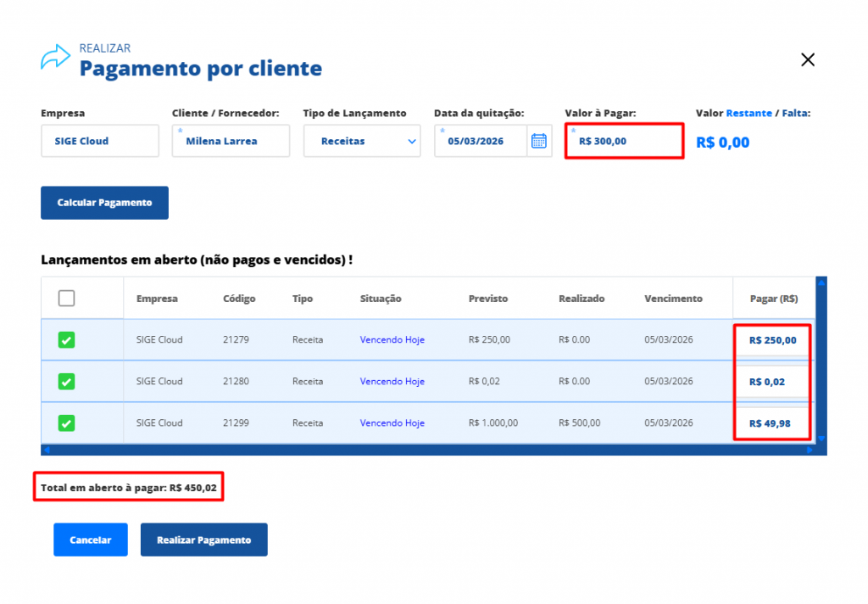Close the Pagamento por cliente dialog
Image resolution: width=868 pixels, height=604 pixels.
coord(808,59)
